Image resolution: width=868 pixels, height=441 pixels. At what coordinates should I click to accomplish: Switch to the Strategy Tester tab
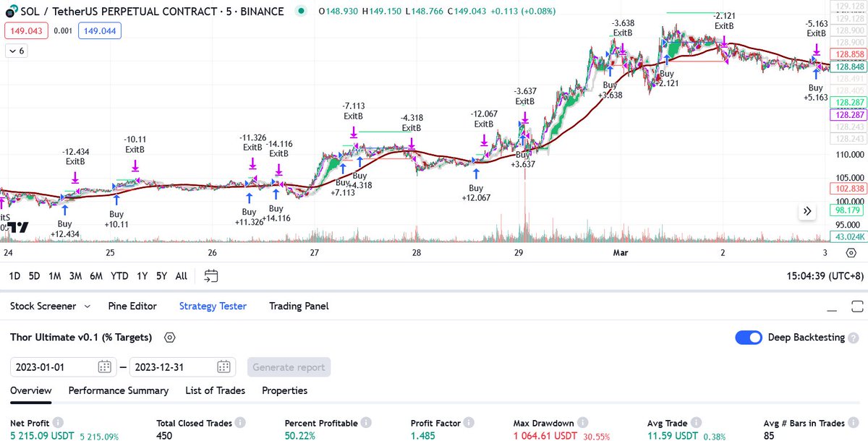[x=213, y=307]
